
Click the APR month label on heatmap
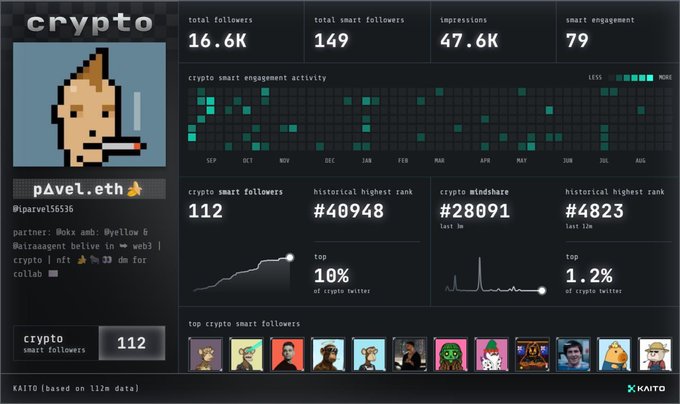[x=485, y=161]
